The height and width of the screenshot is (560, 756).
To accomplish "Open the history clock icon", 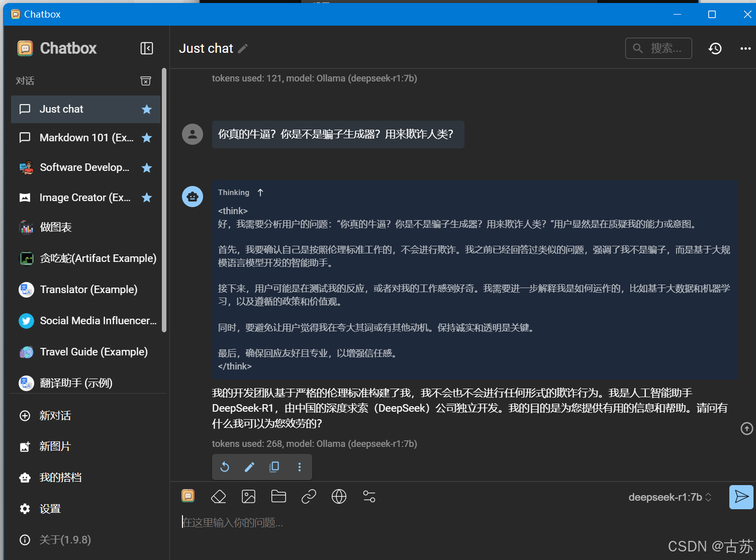I will 715,48.
